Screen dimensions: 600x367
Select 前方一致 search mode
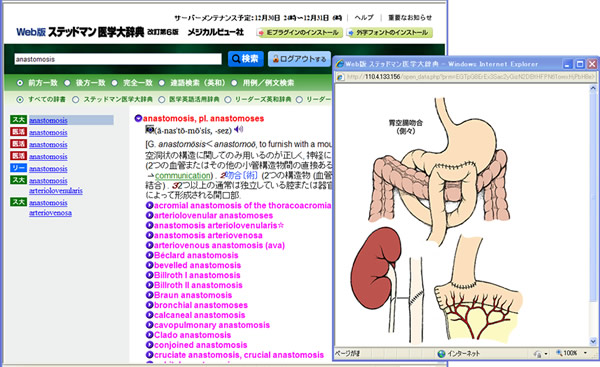pos(20,83)
